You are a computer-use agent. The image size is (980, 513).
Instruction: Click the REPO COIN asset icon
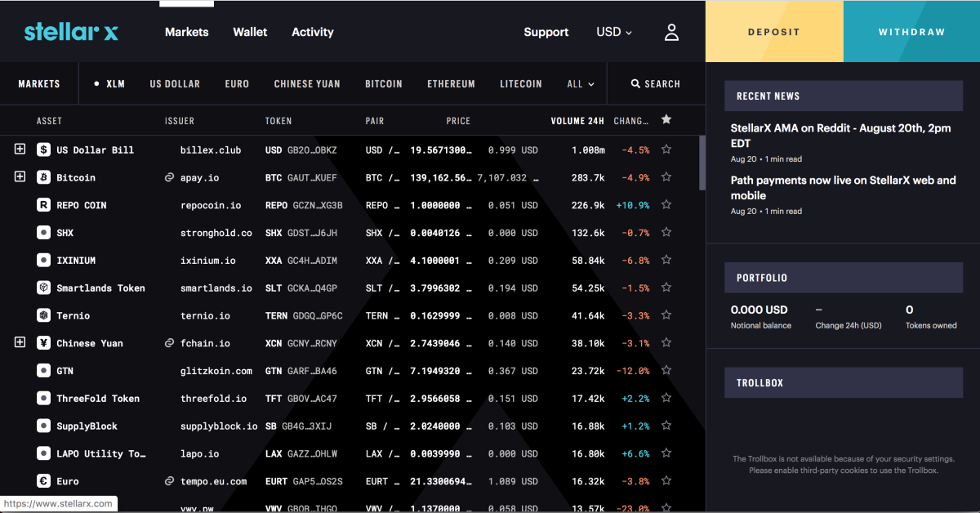pyautogui.click(x=43, y=205)
